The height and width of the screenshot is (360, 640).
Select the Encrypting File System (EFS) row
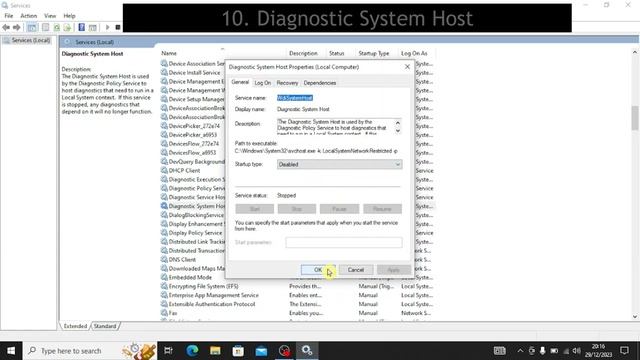tap(297, 286)
